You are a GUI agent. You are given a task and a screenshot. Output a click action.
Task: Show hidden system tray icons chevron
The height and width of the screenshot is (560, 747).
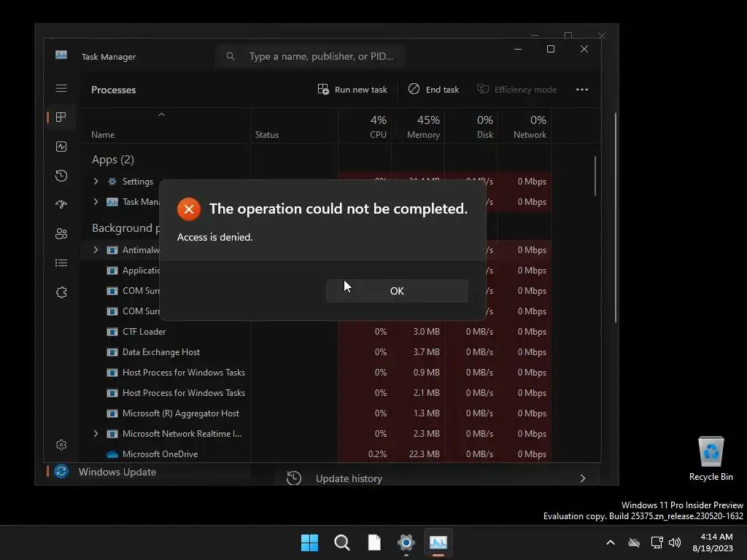tap(611, 542)
